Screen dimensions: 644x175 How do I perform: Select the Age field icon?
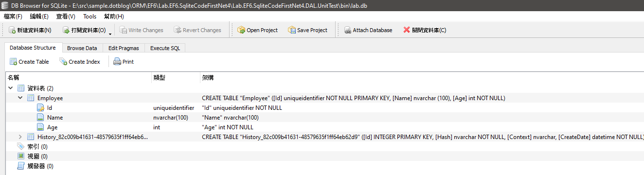tap(40, 127)
